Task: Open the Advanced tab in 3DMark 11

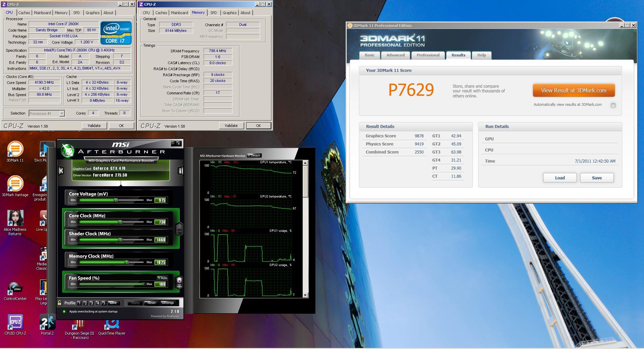Action: 395,55
